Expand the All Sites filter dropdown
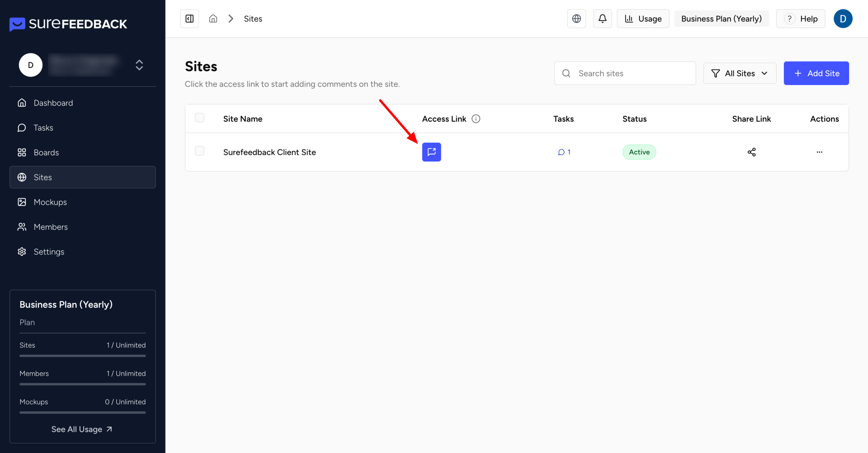Image resolution: width=868 pixels, height=453 pixels. pyautogui.click(x=739, y=73)
